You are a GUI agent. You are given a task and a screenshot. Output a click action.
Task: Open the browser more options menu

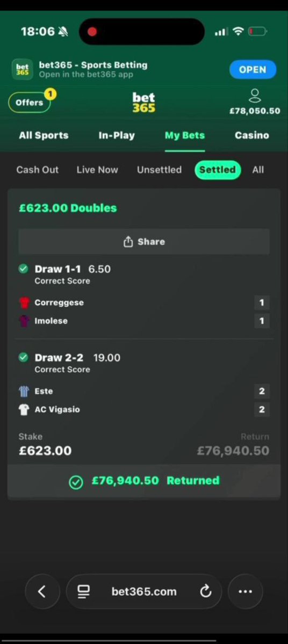pyautogui.click(x=245, y=591)
